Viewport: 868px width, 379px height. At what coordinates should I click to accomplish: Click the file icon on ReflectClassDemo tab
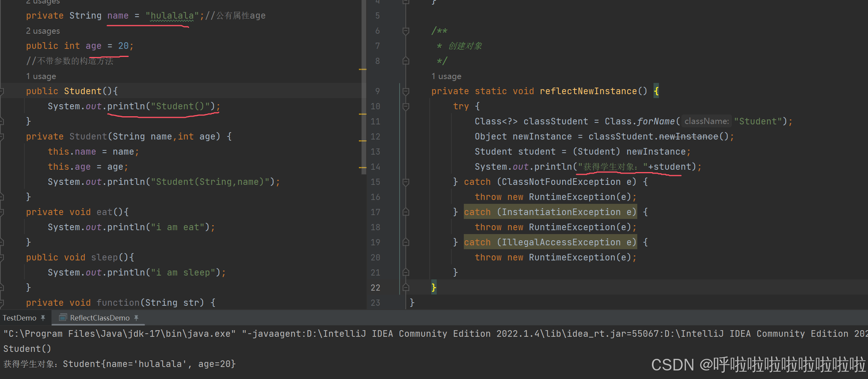(x=62, y=317)
